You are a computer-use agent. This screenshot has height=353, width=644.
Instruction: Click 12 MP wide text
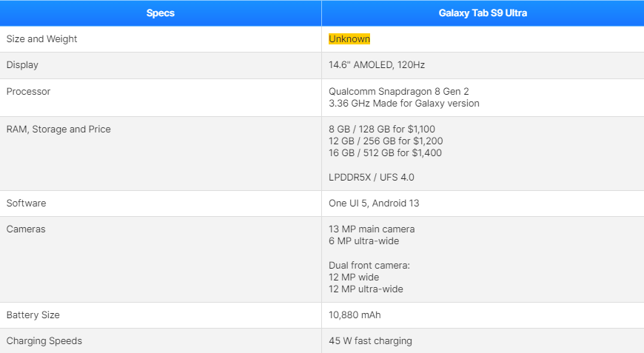354,278
